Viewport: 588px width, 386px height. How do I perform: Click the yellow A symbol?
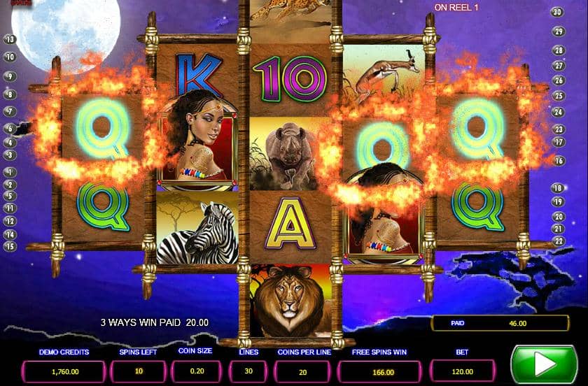click(290, 227)
